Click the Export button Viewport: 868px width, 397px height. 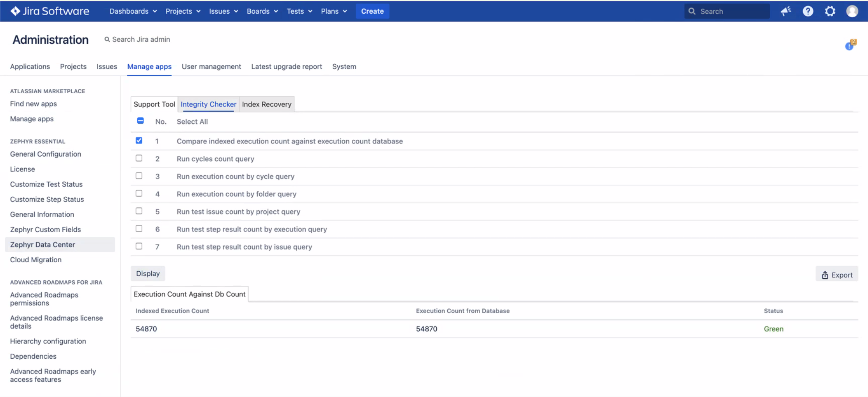(836, 275)
